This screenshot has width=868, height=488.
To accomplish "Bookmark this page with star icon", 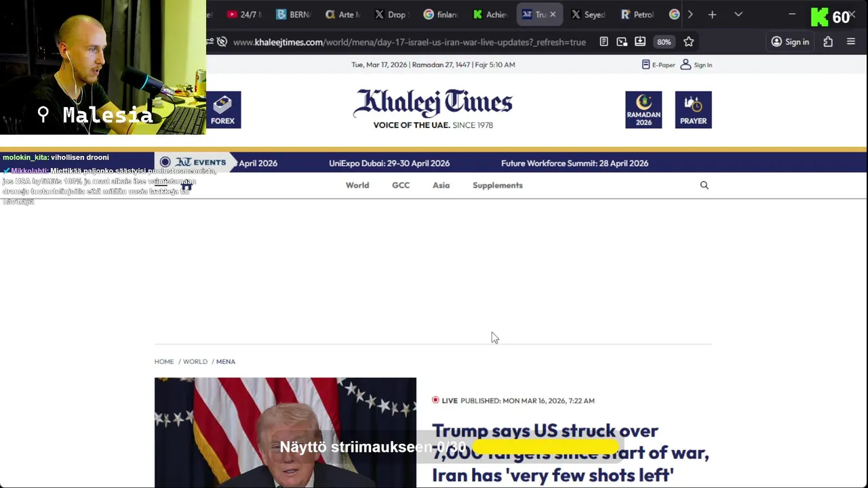I will pyautogui.click(x=688, y=42).
